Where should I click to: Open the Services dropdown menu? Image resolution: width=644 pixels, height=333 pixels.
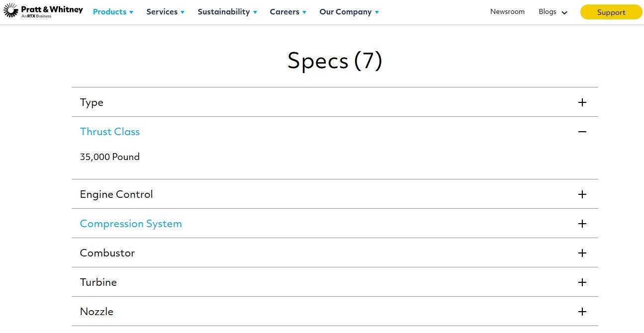pyautogui.click(x=165, y=12)
